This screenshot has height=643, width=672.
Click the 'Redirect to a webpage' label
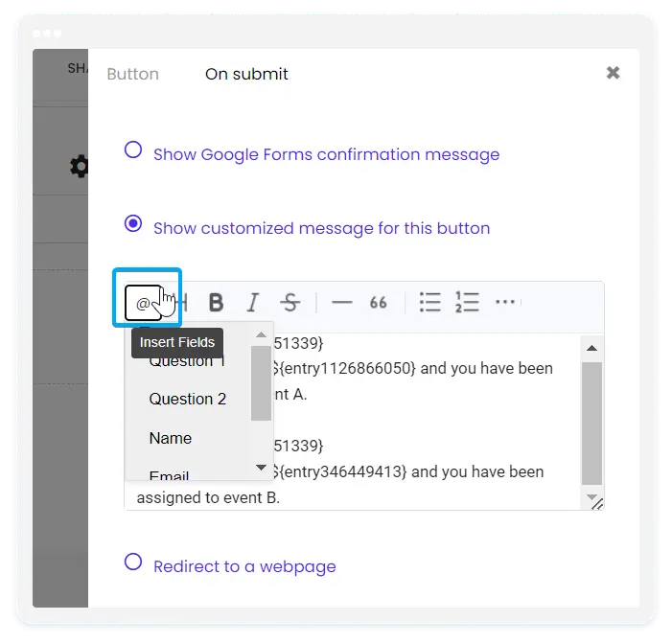244,566
